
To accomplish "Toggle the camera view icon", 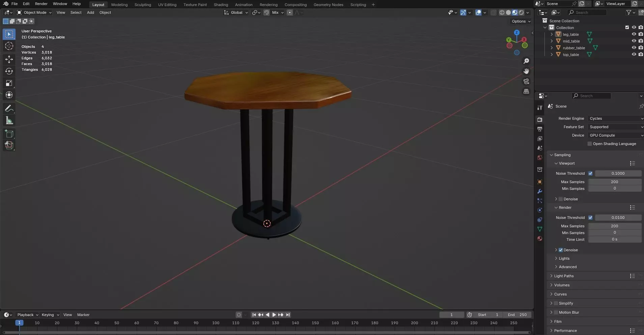I will pyautogui.click(x=526, y=81).
